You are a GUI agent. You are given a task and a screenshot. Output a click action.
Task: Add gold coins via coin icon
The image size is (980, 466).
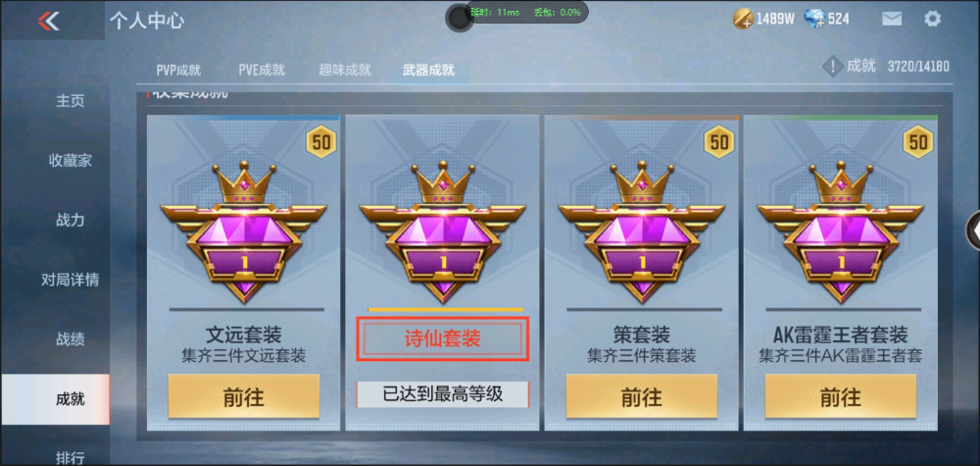click(743, 19)
